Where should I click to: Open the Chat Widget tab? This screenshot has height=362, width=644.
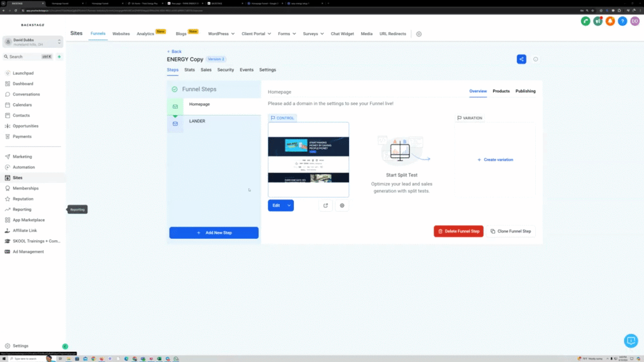(x=342, y=34)
